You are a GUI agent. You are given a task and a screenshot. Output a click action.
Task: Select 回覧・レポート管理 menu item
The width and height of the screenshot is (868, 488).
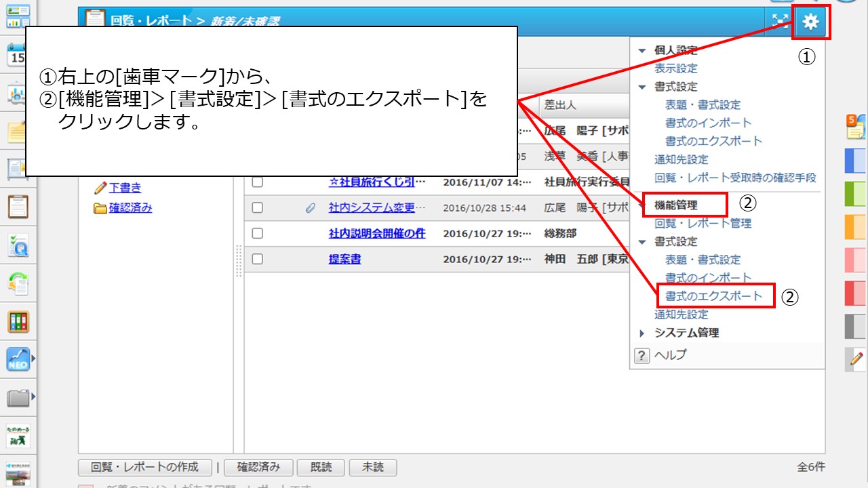tap(703, 223)
